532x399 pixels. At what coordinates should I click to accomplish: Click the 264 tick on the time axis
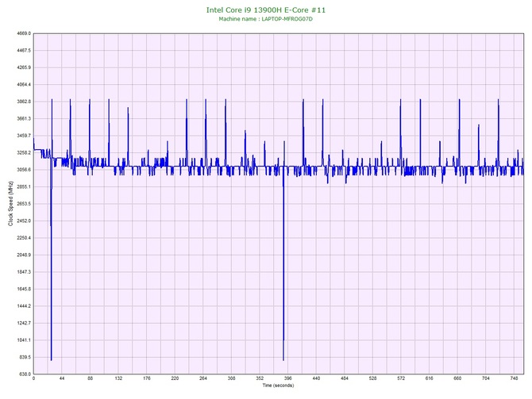[203, 378]
